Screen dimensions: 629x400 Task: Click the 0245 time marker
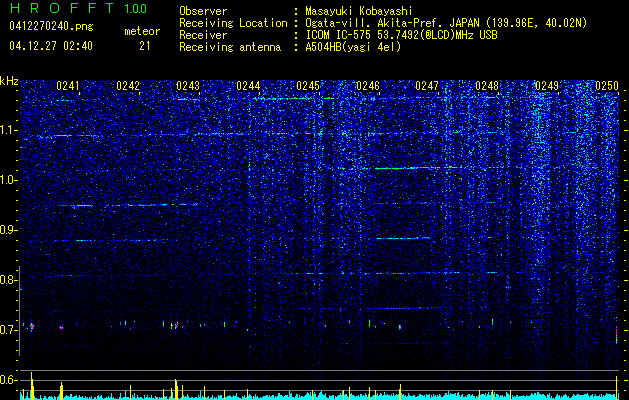point(308,86)
